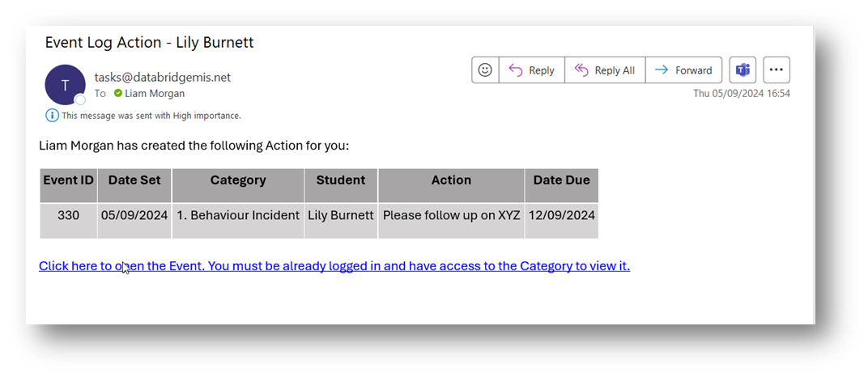Click the Date Due column header
The image size is (868, 377).
[561, 181]
